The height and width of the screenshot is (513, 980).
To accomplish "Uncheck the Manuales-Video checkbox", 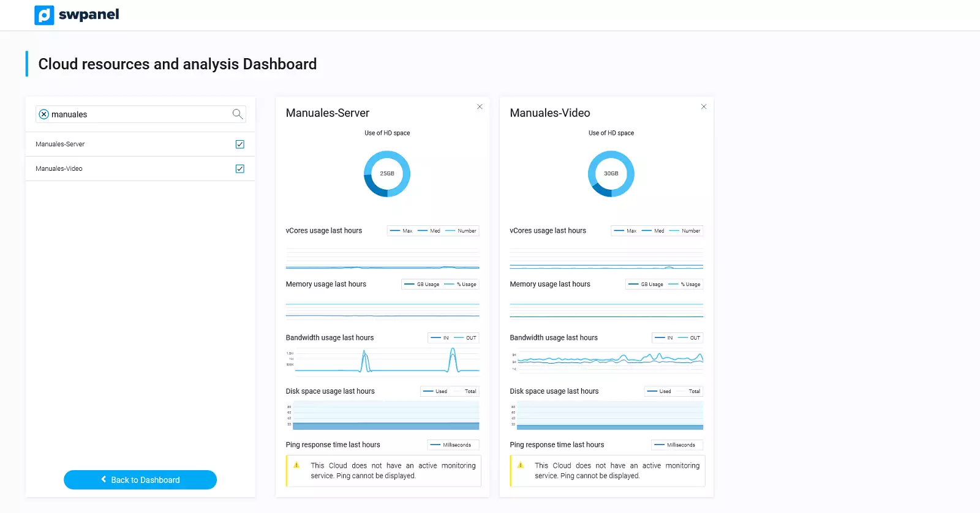I will point(240,169).
